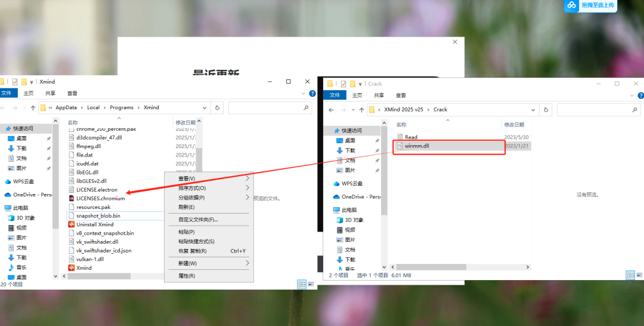Click pin icon beside 桌面 in Crack sidebar
Viewport: 644px width, 326px height.
(x=377, y=140)
